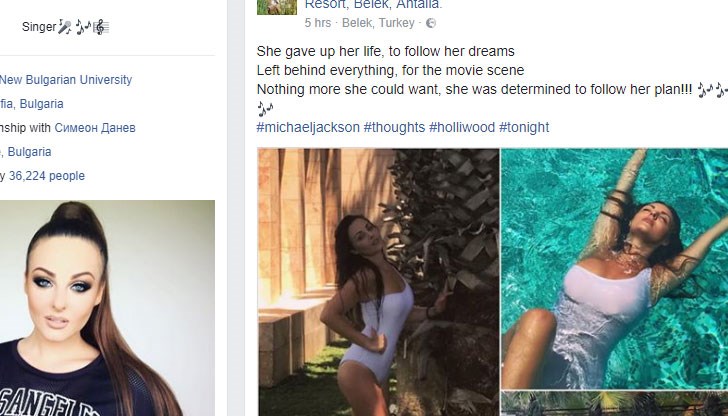Open the post author's small profile thumbnail

(x=277, y=7)
